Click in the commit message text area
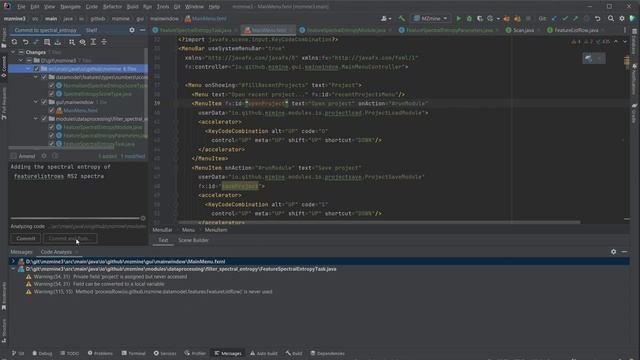640x360 pixels. coord(78,188)
